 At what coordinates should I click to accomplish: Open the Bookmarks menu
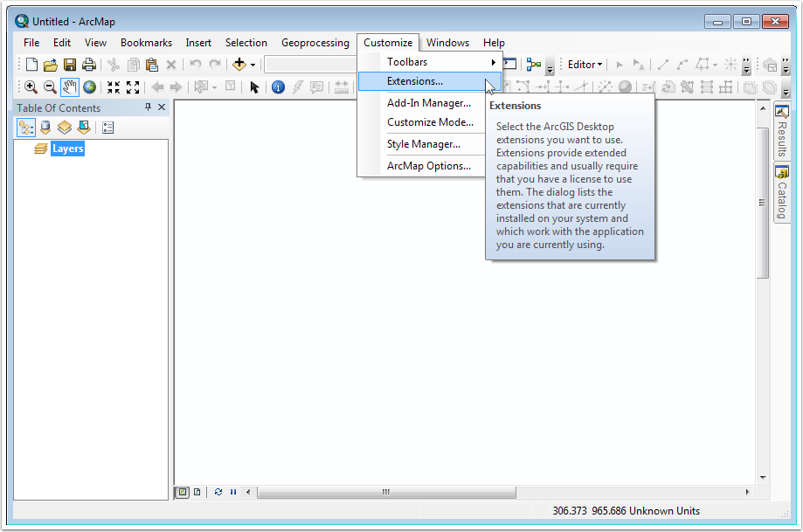[146, 43]
